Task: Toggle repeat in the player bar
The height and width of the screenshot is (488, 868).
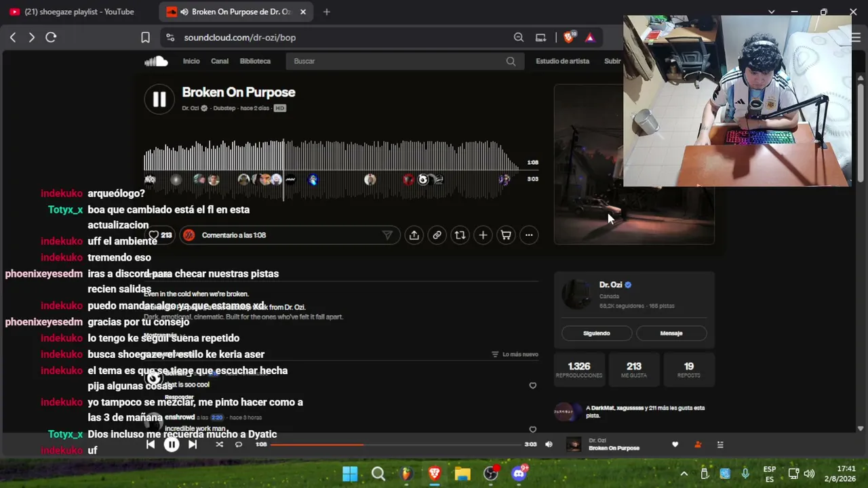Action: coord(239,445)
